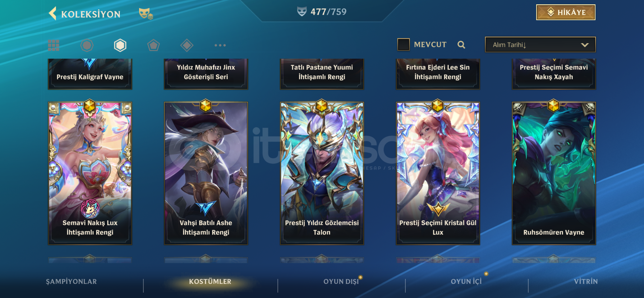Expand the Alım Tarihi sort dropdown

540,45
